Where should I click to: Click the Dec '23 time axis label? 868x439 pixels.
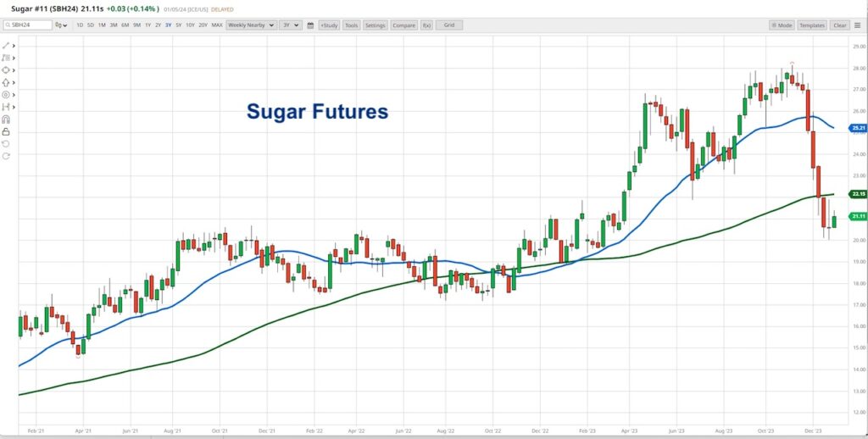click(x=813, y=430)
